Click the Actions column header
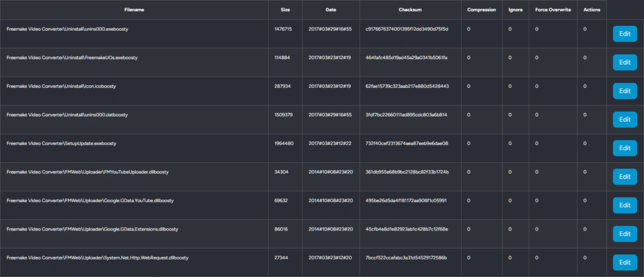 [x=592, y=10]
